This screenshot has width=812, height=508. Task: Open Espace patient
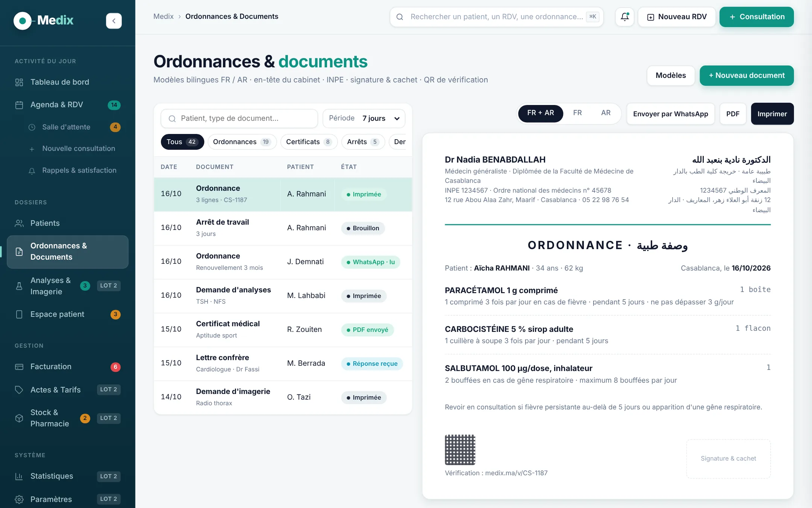(68, 314)
